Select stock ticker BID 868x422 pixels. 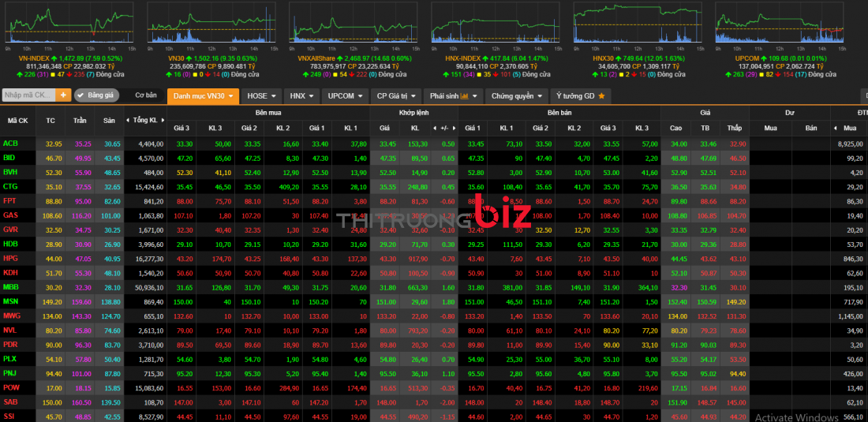tap(9, 158)
